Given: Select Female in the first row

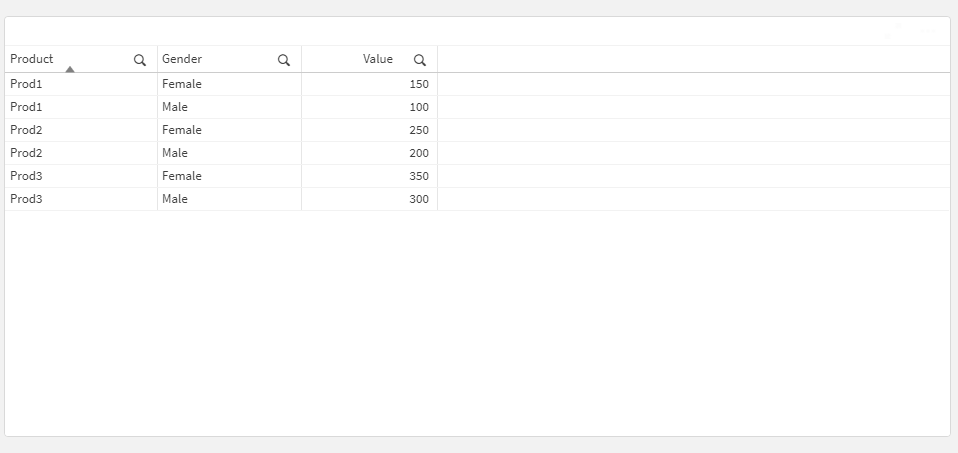Looking at the screenshot, I should coord(182,84).
